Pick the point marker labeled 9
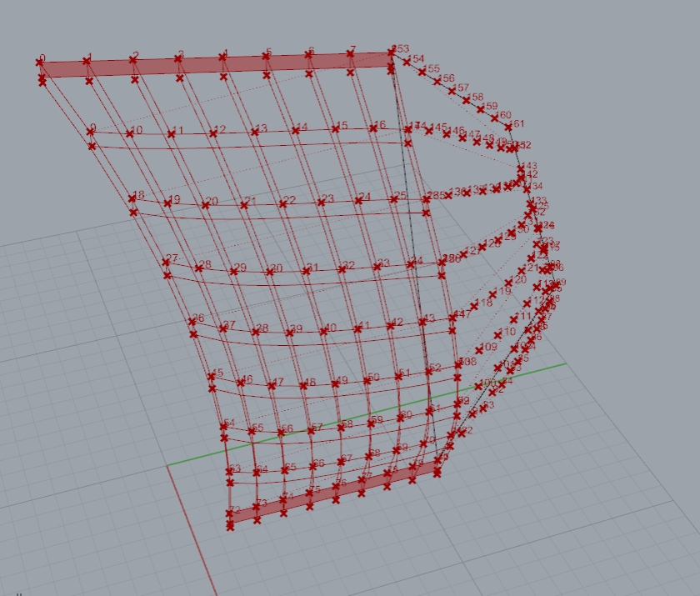 click(x=90, y=132)
